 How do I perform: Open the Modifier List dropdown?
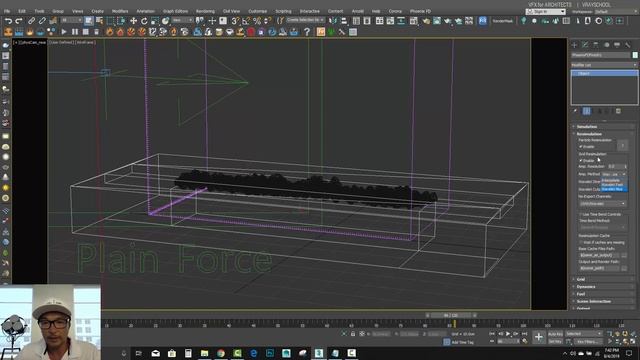(x=604, y=65)
